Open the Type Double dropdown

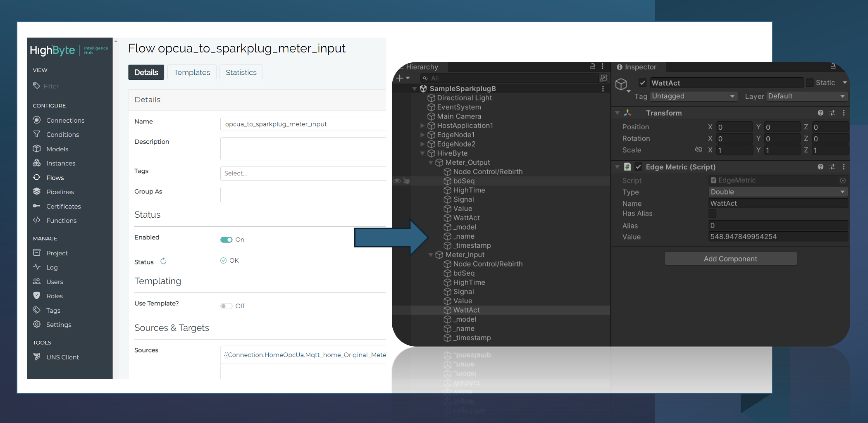coord(778,192)
